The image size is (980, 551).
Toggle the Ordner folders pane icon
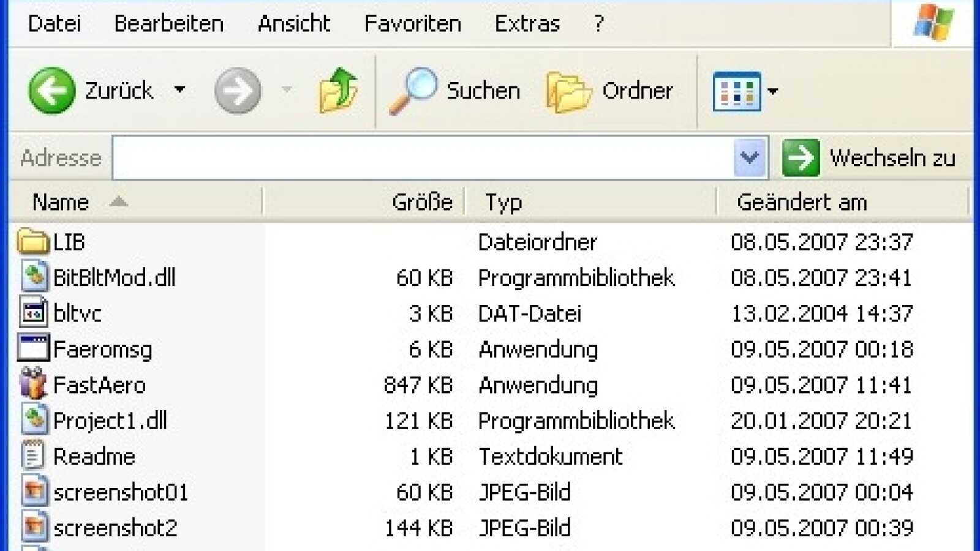568,92
